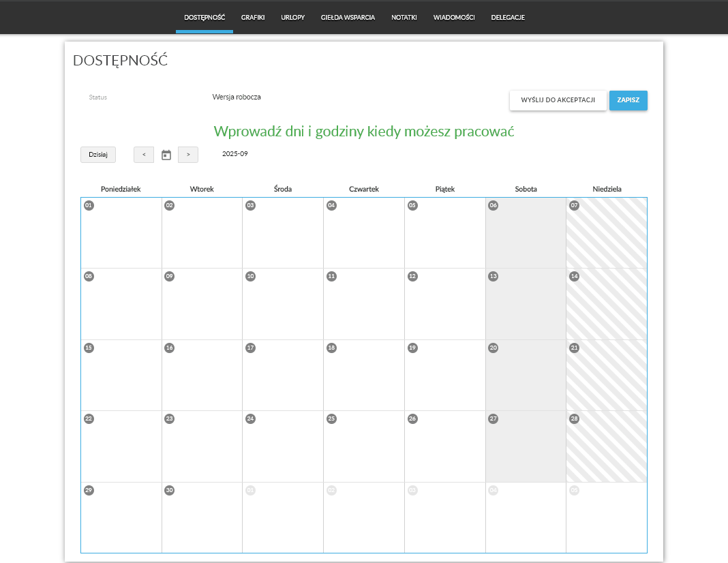Select the day 05 badge on Friday
Screen dimensions: 728x563
(412, 205)
